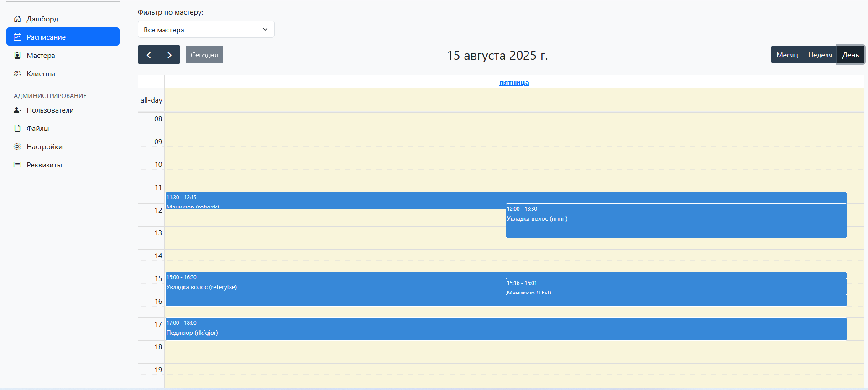Open the 17:00 - 18:00 Педикюр appointment

point(506,329)
